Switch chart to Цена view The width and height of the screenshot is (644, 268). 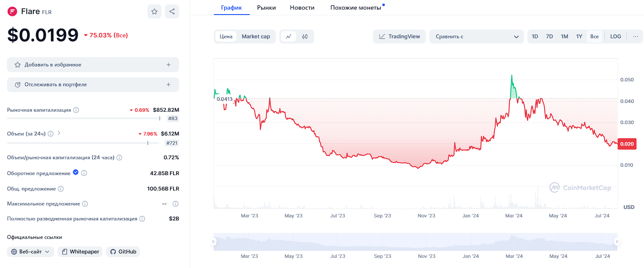[226, 37]
